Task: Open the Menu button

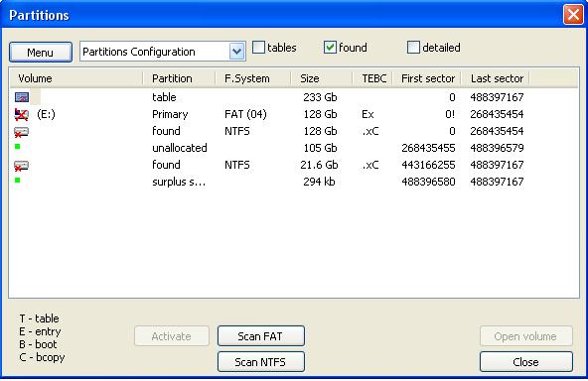Action: (x=41, y=52)
